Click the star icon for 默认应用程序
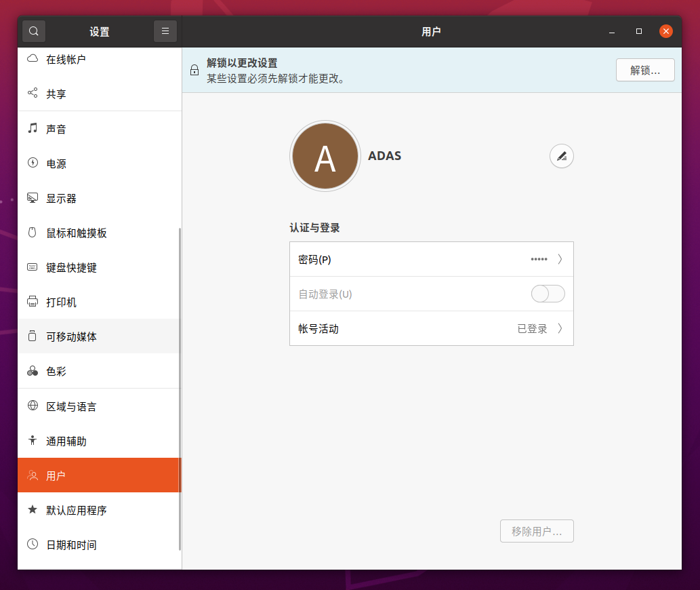 coord(33,509)
